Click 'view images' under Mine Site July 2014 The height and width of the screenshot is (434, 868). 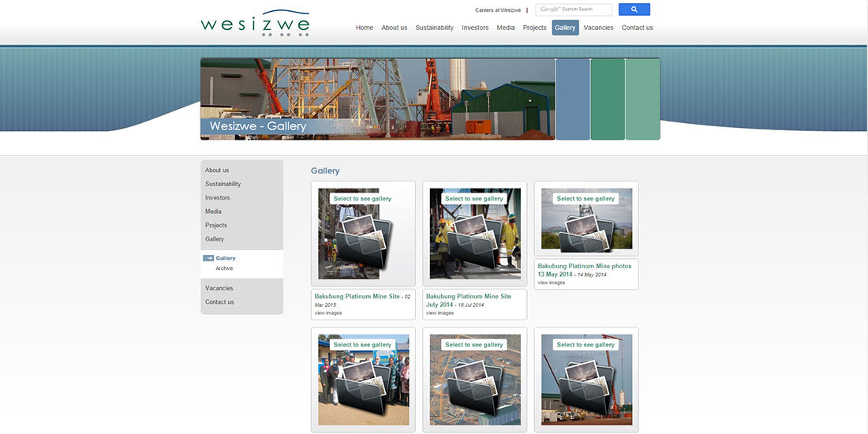click(x=440, y=313)
